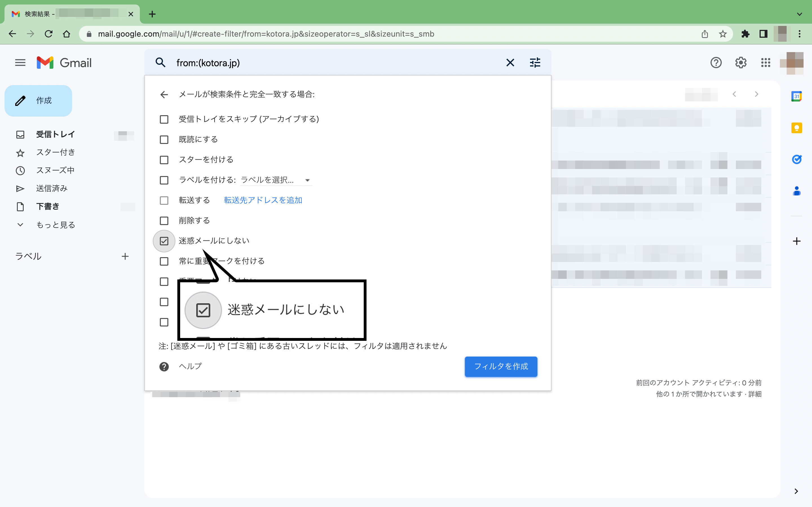
Task: Click the Help icon in filter dialog
Action: click(x=164, y=366)
